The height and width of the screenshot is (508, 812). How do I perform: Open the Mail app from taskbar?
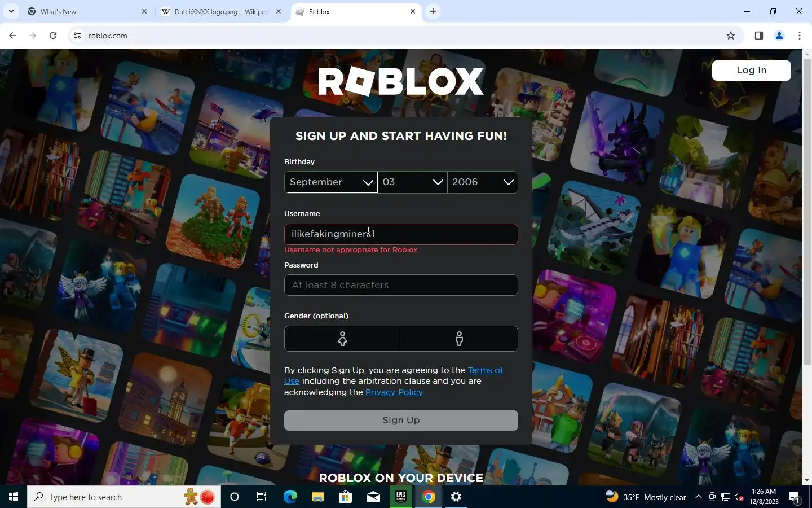tap(373, 497)
